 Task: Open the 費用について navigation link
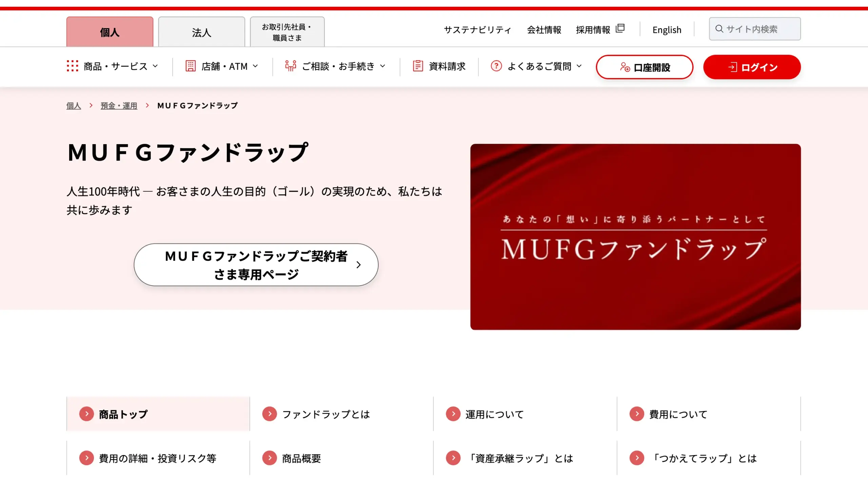[709, 414]
